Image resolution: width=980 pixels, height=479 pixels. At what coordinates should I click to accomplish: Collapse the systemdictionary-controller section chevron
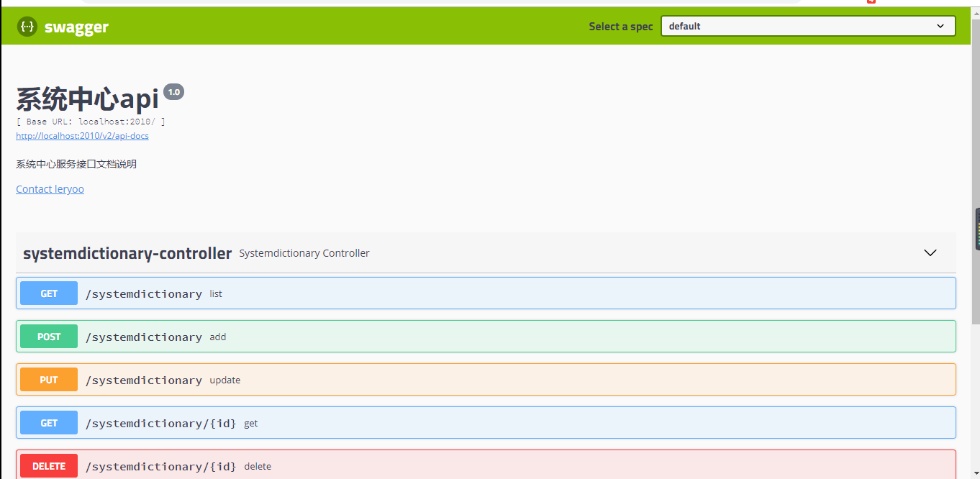point(930,253)
